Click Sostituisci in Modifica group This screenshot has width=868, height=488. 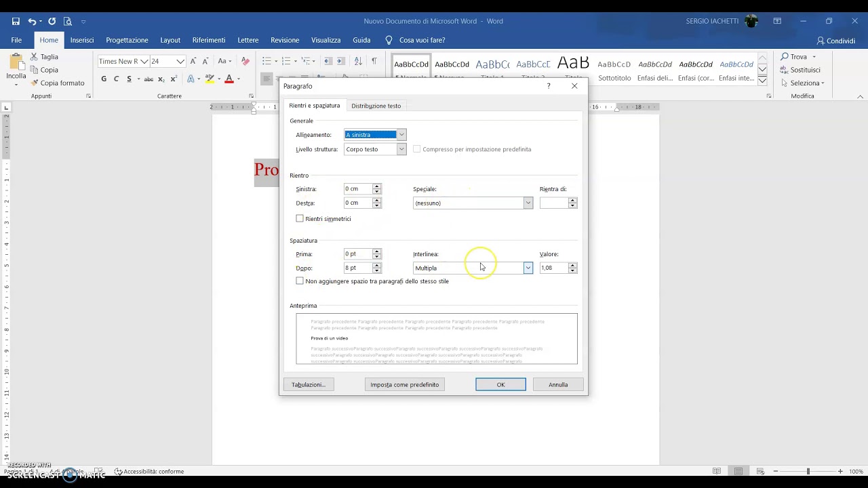pos(800,70)
